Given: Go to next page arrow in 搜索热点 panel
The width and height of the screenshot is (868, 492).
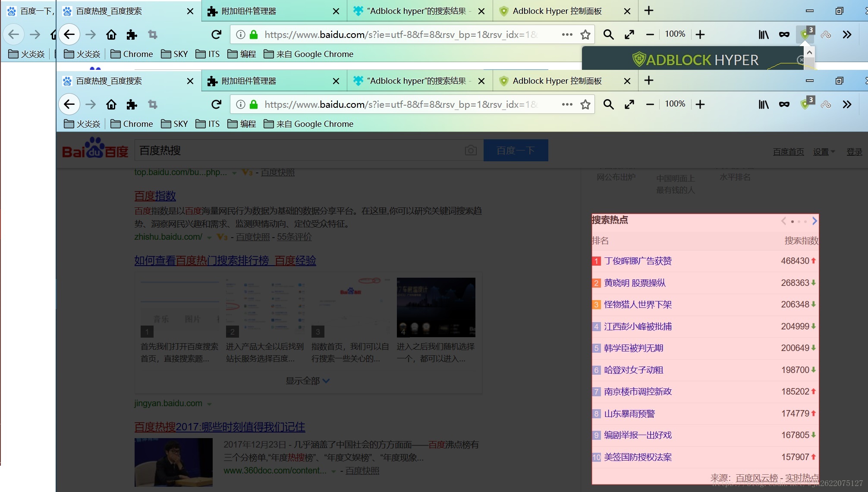Looking at the screenshot, I should (x=815, y=221).
